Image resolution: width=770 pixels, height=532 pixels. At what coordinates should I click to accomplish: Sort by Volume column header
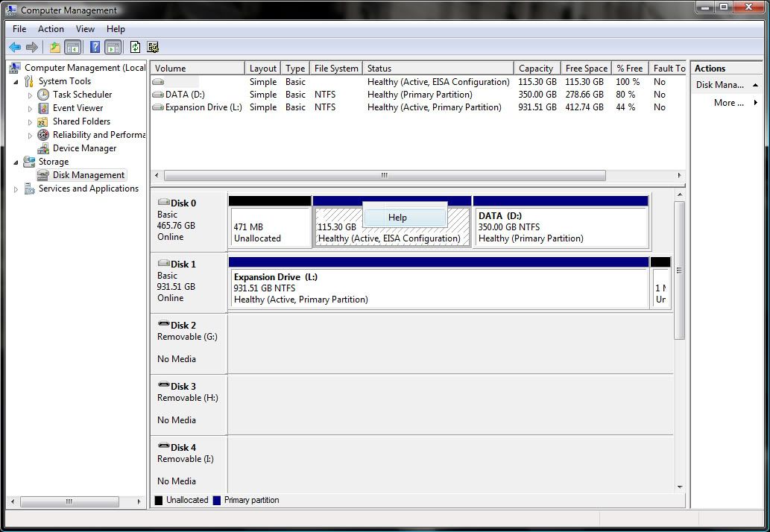click(198, 69)
